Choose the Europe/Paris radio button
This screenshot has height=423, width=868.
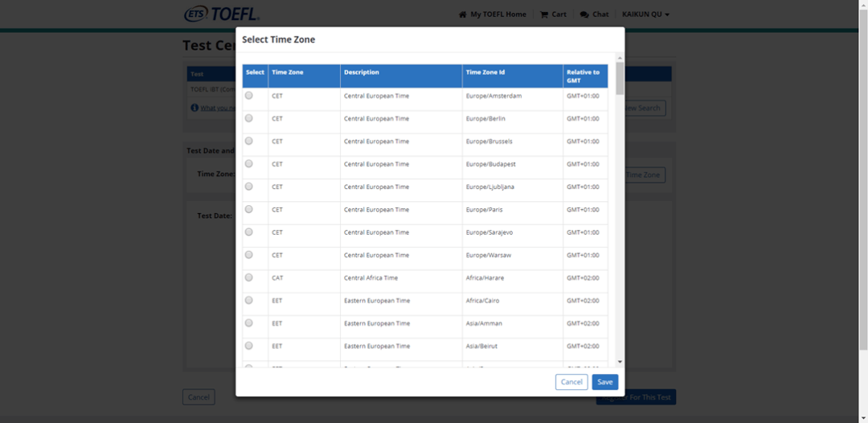pos(249,209)
